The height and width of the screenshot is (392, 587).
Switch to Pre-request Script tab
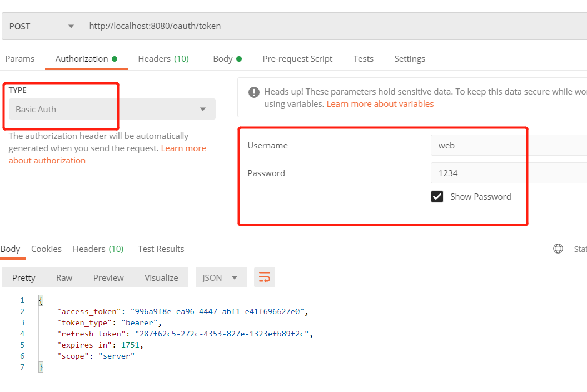[297, 59]
